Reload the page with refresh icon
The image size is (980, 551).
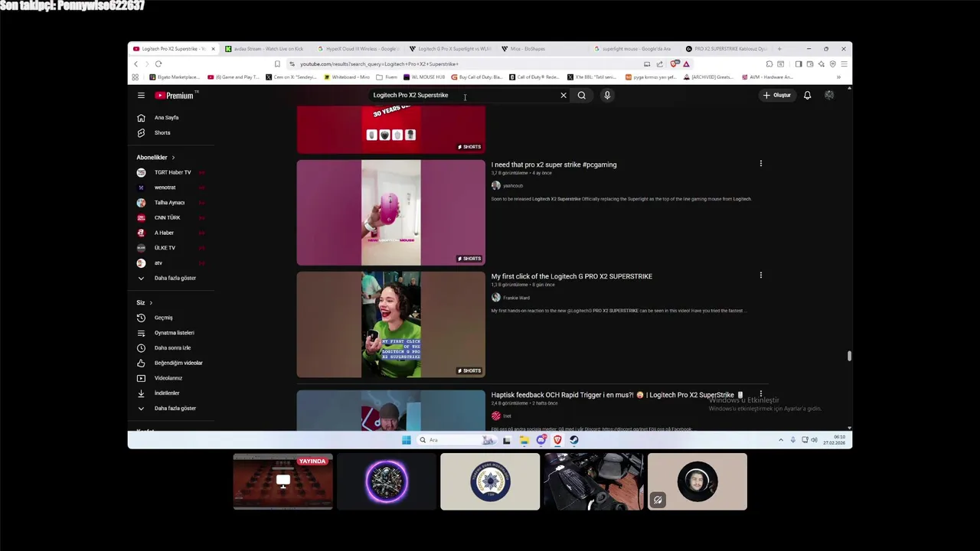[158, 64]
